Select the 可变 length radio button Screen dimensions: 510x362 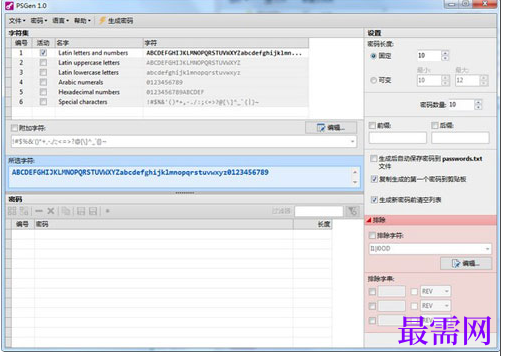pyautogui.click(x=373, y=80)
